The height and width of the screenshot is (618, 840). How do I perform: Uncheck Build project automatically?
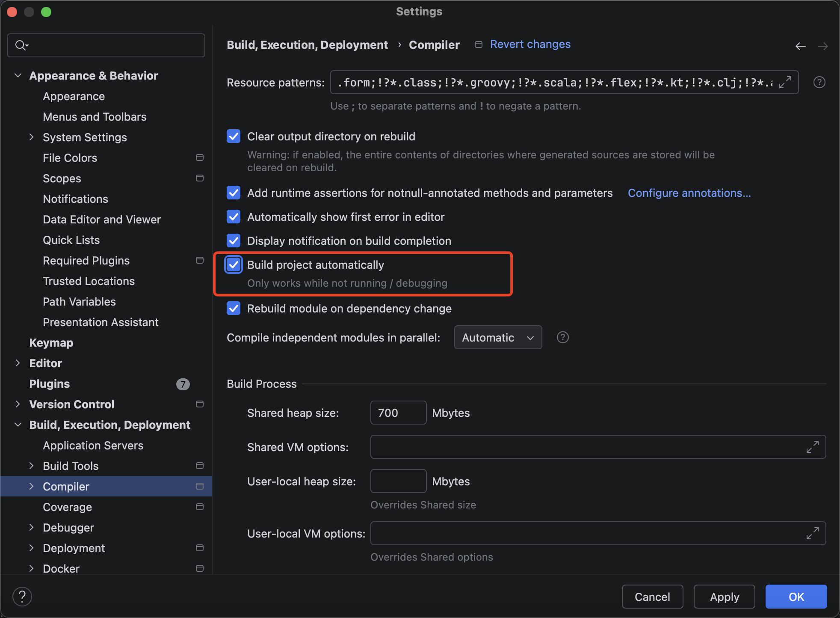[234, 265]
